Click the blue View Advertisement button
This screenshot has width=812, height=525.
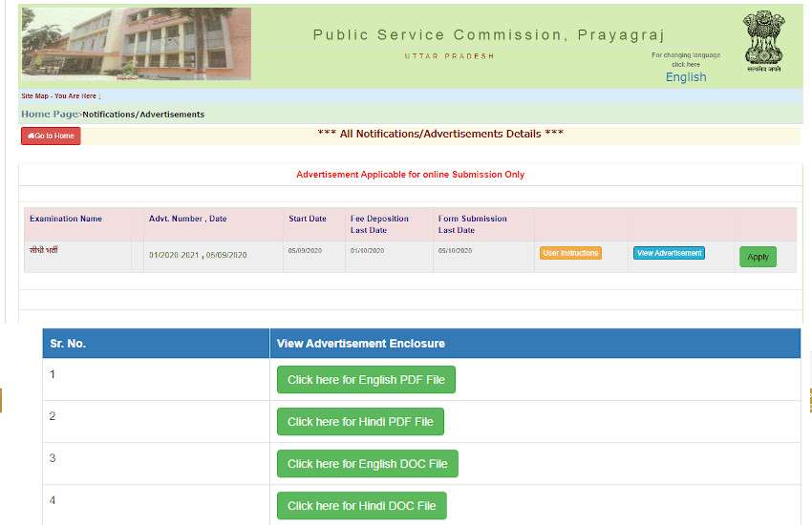[x=669, y=253]
